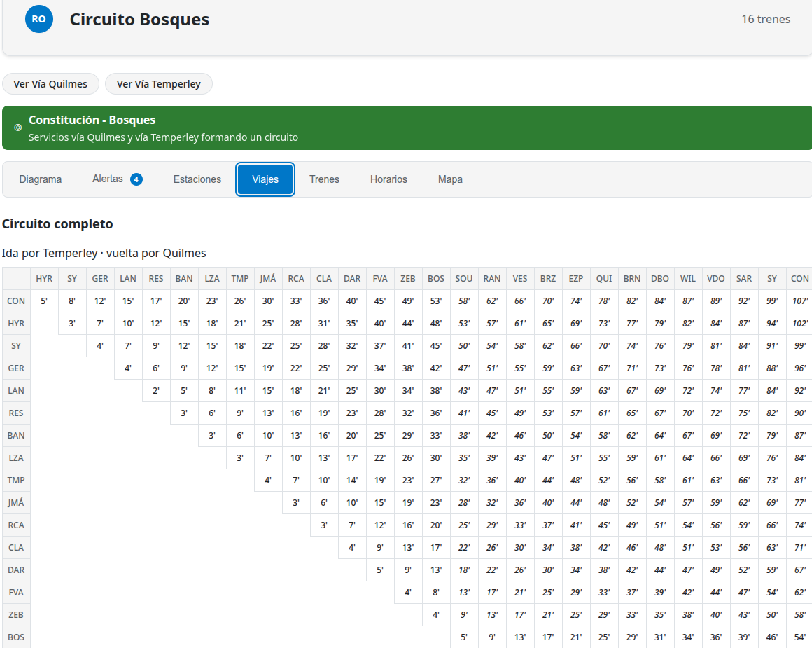Click the Constitución - Bosques banner title
This screenshot has width=812, height=648.
92,120
